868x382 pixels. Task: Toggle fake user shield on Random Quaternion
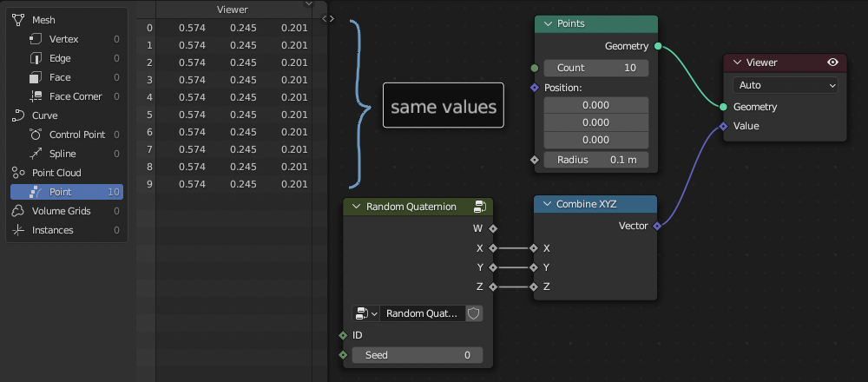[474, 313]
